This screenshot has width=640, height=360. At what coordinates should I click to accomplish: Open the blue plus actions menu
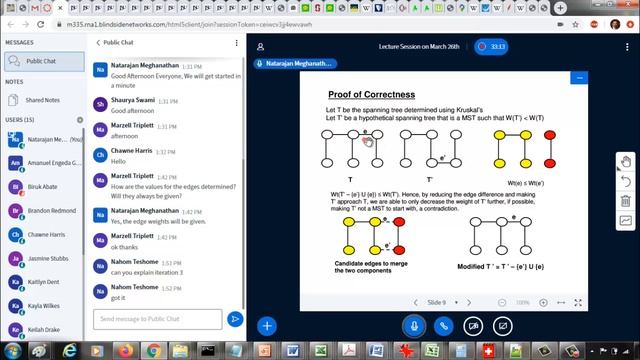(267, 326)
